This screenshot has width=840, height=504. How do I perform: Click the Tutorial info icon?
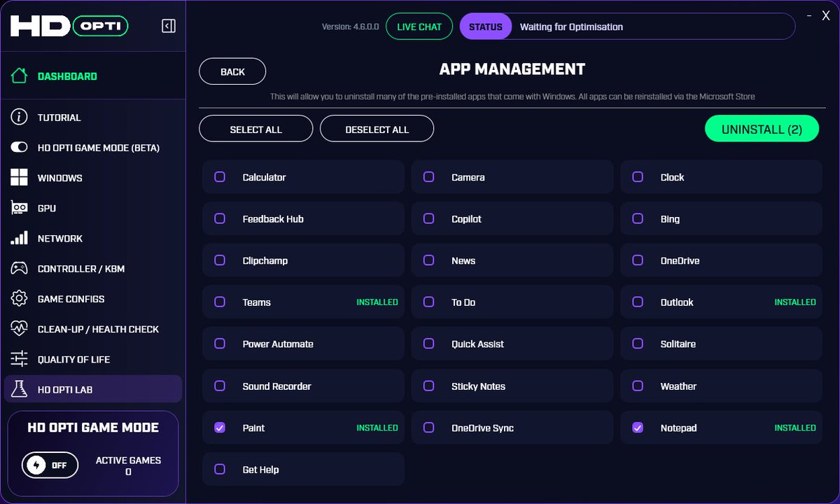[x=19, y=117]
